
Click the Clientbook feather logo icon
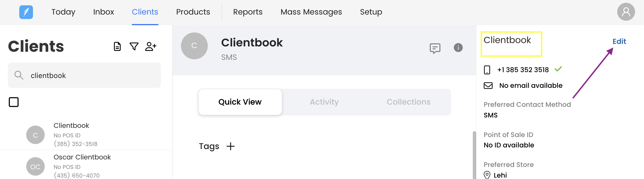tap(26, 12)
